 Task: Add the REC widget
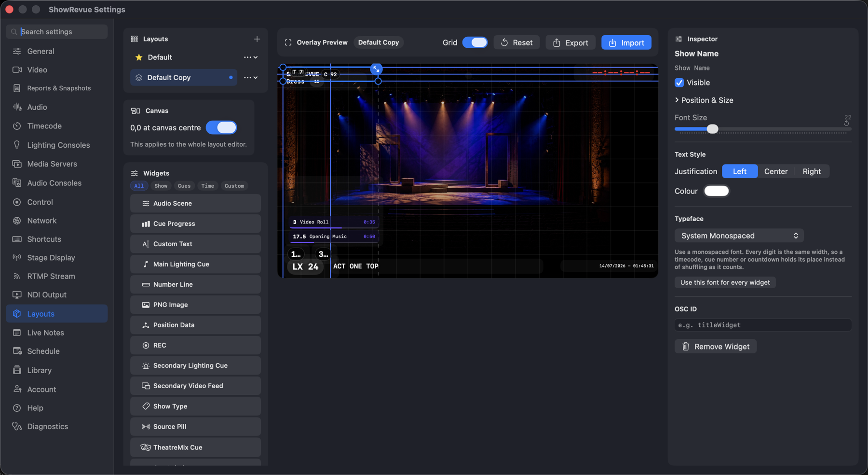point(195,346)
